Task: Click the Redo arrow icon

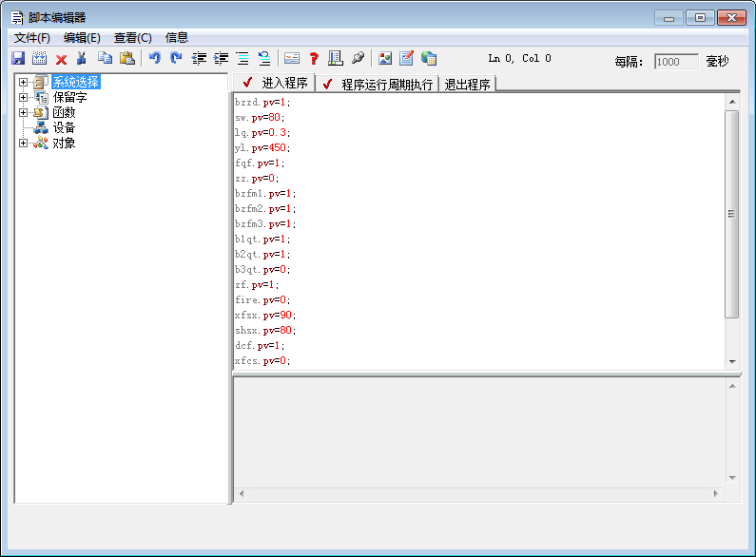Action: (x=176, y=59)
